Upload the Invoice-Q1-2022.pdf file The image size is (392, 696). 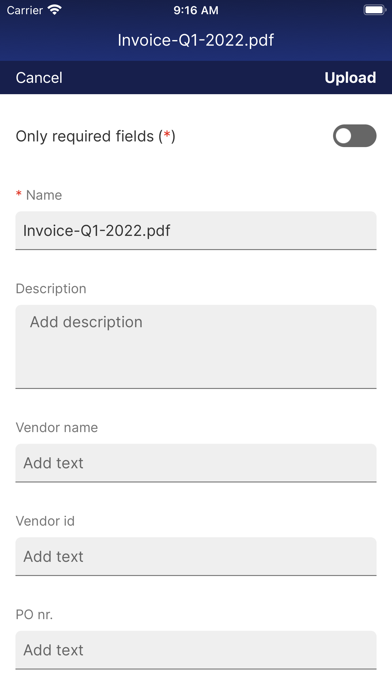[350, 78]
